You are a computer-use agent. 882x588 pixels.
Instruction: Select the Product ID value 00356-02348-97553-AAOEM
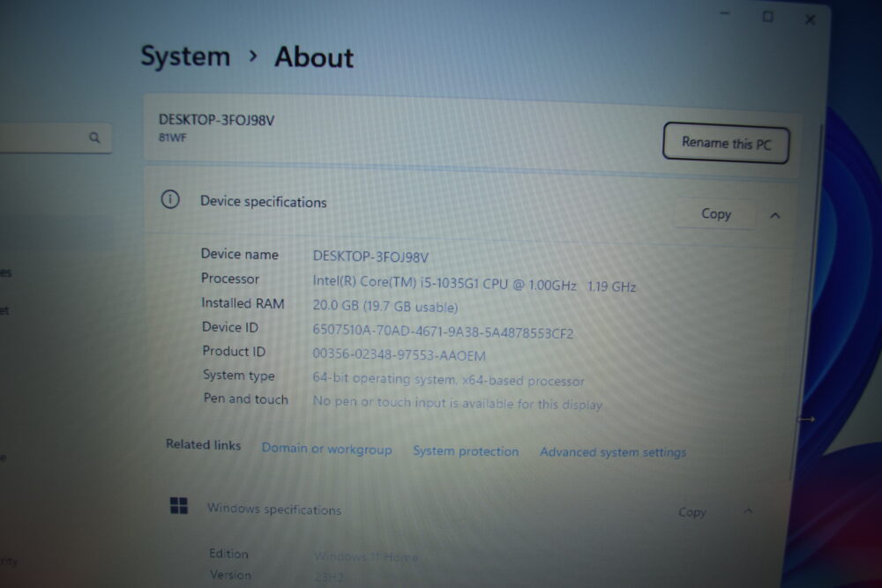tap(399, 354)
